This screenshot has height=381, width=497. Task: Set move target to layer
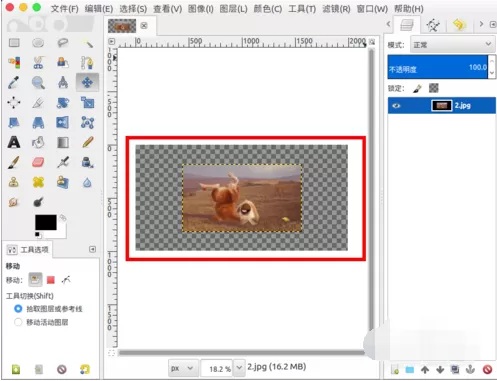click(35, 279)
